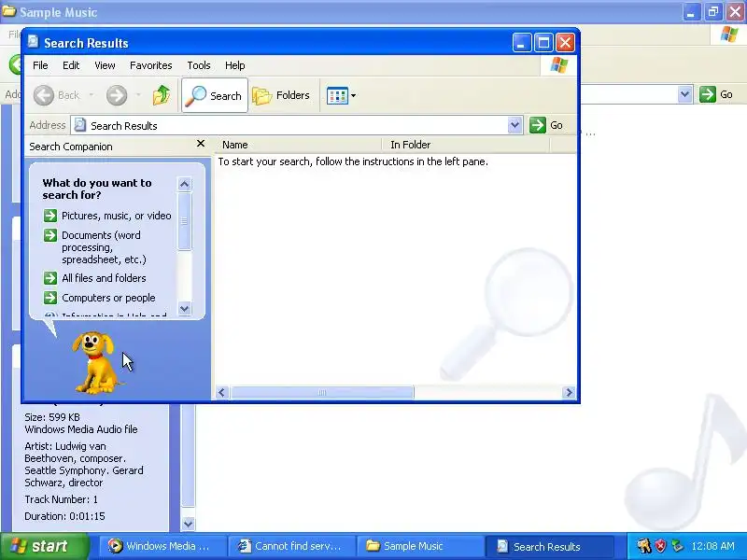747x560 pixels.
Task: Click the Back arrow in Search Results
Action: click(x=44, y=95)
